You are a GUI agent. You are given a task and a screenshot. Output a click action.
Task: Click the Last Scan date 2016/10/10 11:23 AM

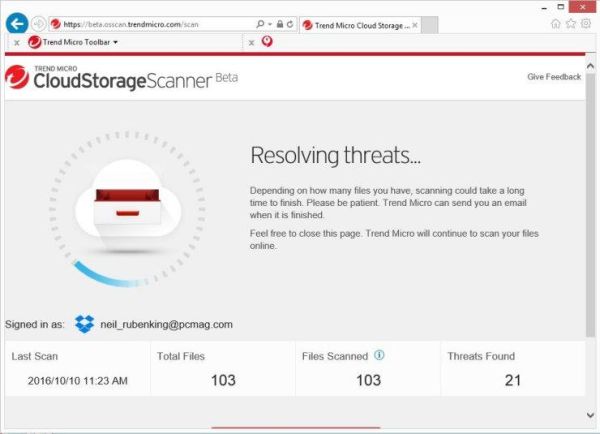[78, 381]
